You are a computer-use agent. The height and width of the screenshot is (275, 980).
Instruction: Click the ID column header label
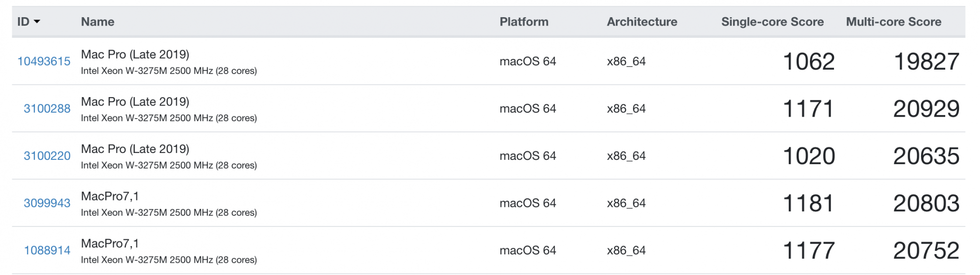pos(23,22)
